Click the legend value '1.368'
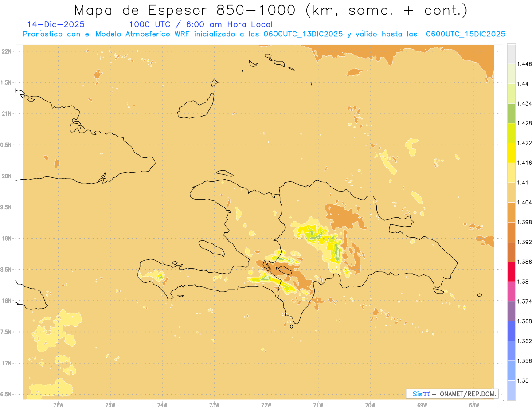The image size is (532, 411). click(x=524, y=321)
